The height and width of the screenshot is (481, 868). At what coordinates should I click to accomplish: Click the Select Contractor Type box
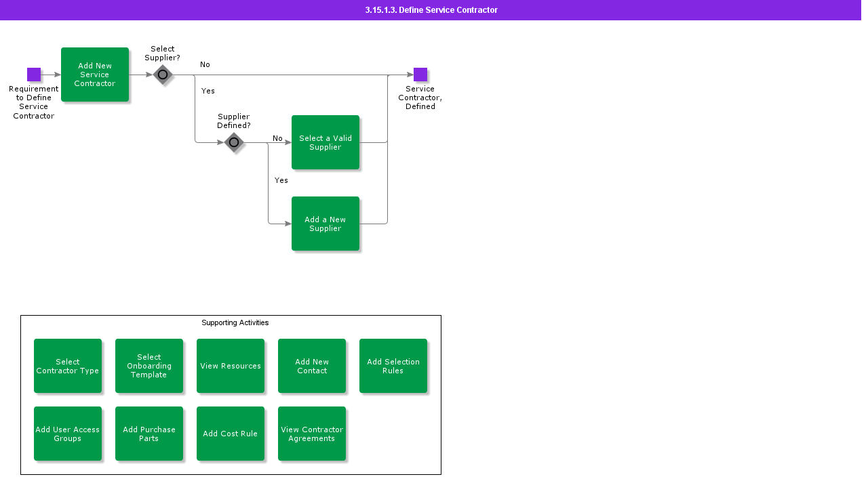click(x=68, y=366)
